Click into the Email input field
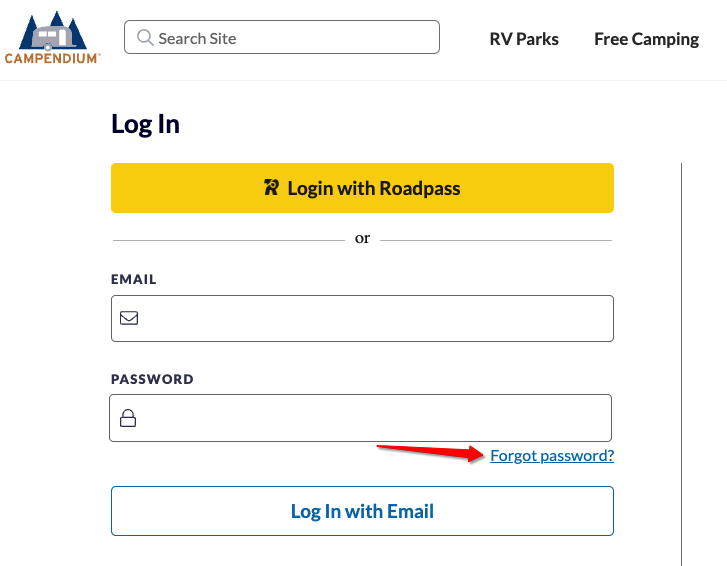This screenshot has height=566, width=727. pos(363,318)
